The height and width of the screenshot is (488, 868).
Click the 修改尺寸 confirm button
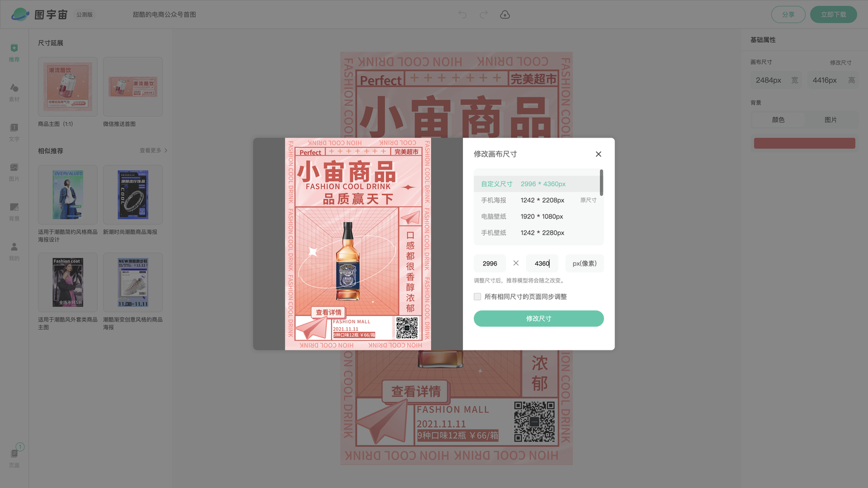click(539, 319)
